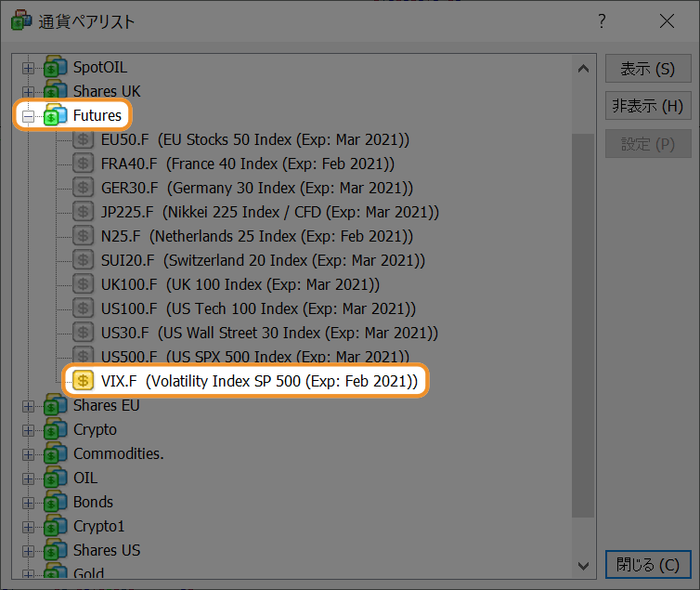The width and height of the screenshot is (700, 590).
Task: Expand the Crypto1 group
Action: (x=28, y=527)
